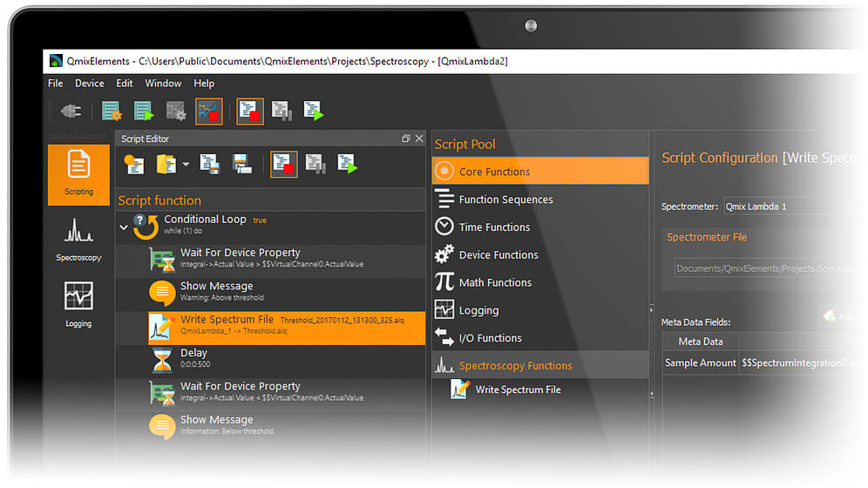Select Write Spectrum File in Script Pool
The image size is (868, 488).
(x=518, y=390)
